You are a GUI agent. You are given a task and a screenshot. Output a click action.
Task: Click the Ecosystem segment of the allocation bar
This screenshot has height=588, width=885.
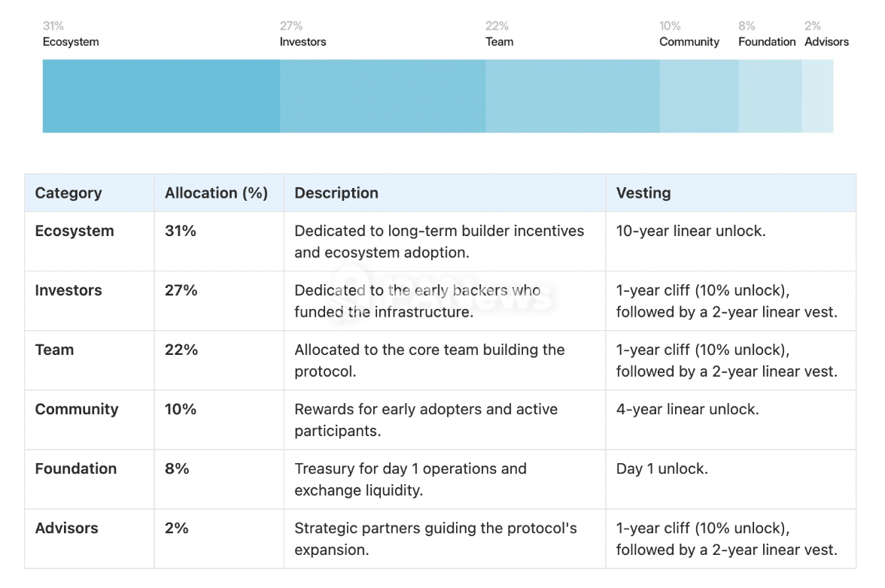click(x=161, y=96)
